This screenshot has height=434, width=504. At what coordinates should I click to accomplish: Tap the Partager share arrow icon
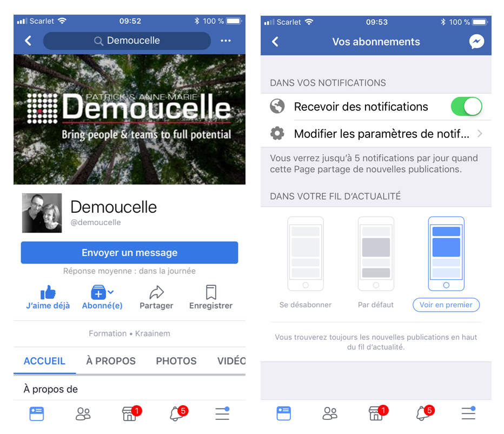pyautogui.click(x=156, y=292)
